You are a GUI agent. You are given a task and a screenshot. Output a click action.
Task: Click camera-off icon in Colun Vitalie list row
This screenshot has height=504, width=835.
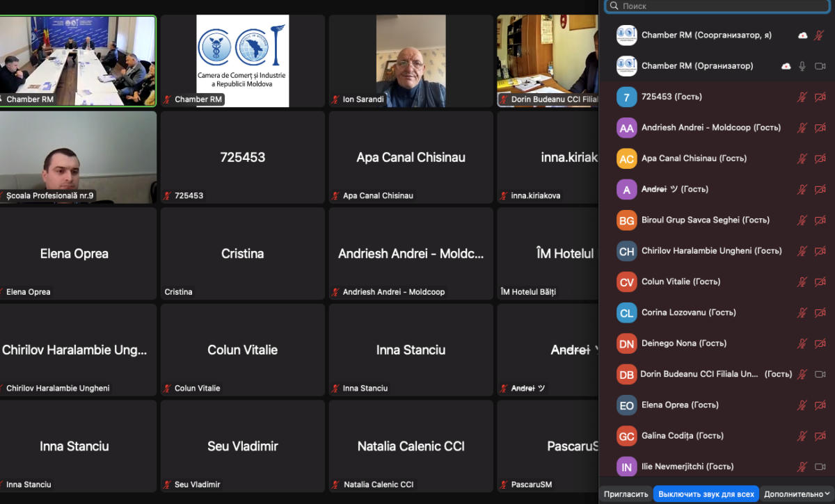pyautogui.click(x=820, y=282)
